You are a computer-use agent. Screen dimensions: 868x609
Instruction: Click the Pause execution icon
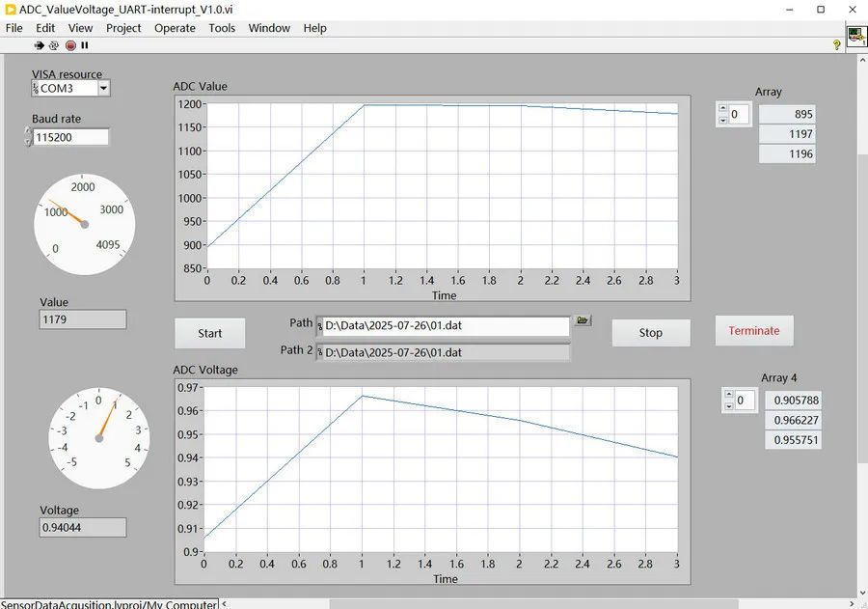[x=85, y=45]
